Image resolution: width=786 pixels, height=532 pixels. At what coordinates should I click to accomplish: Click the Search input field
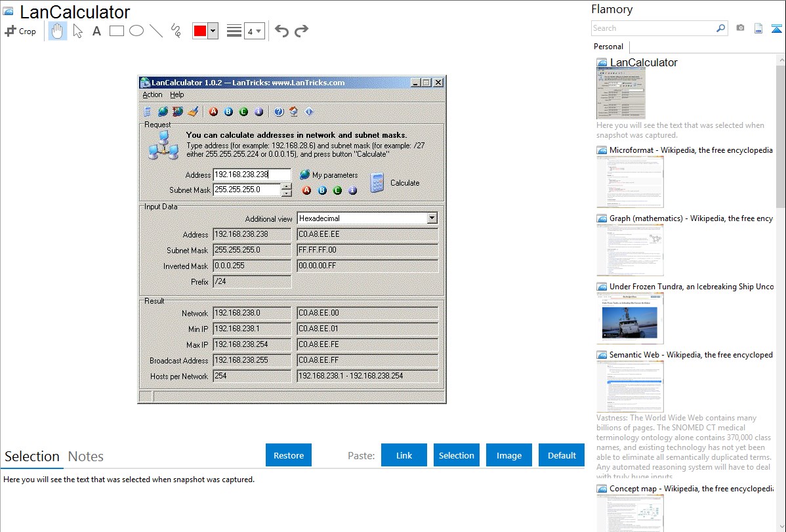[653, 28]
